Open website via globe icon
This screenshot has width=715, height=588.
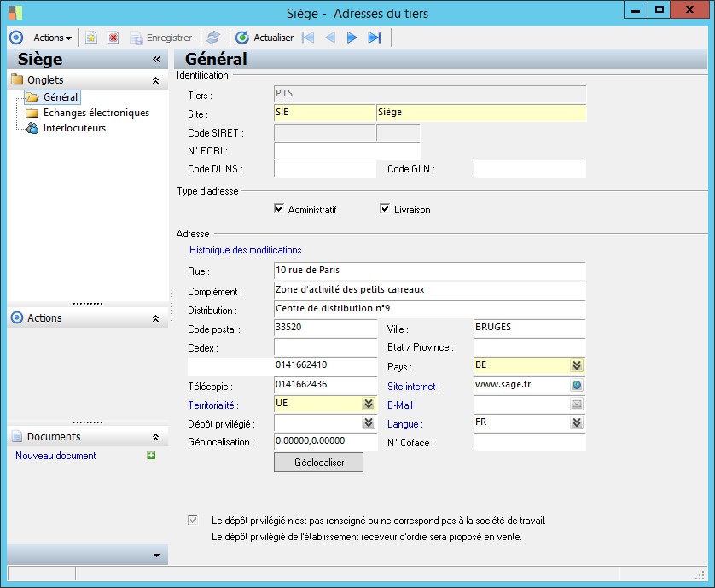point(577,385)
